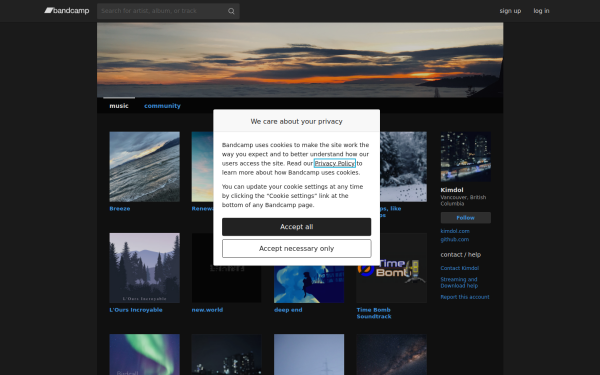600x375 pixels.
Task: Open the L'Ours Incroyable title link
Action: 136,310
